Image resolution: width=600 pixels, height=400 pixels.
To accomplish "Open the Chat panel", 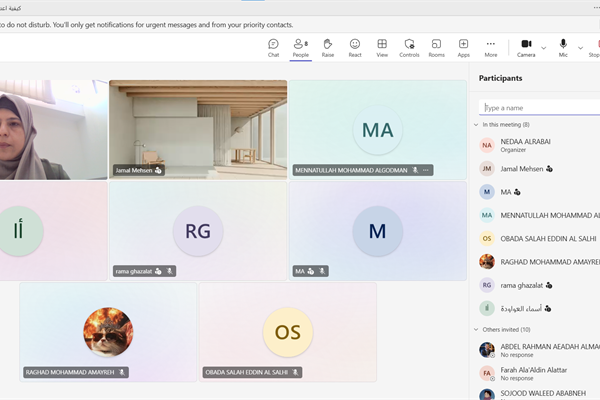I will pyautogui.click(x=273, y=48).
